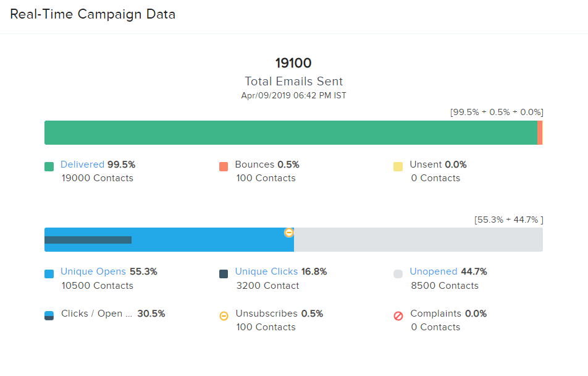Click the Clicks / Open ratio icon

(x=49, y=315)
